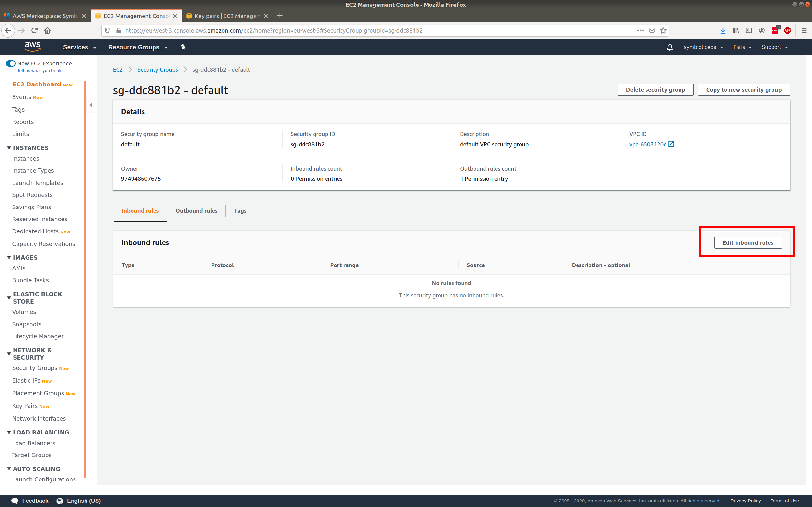Open the Support dropdown
Screen dimensions: 812x507
coord(774,47)
